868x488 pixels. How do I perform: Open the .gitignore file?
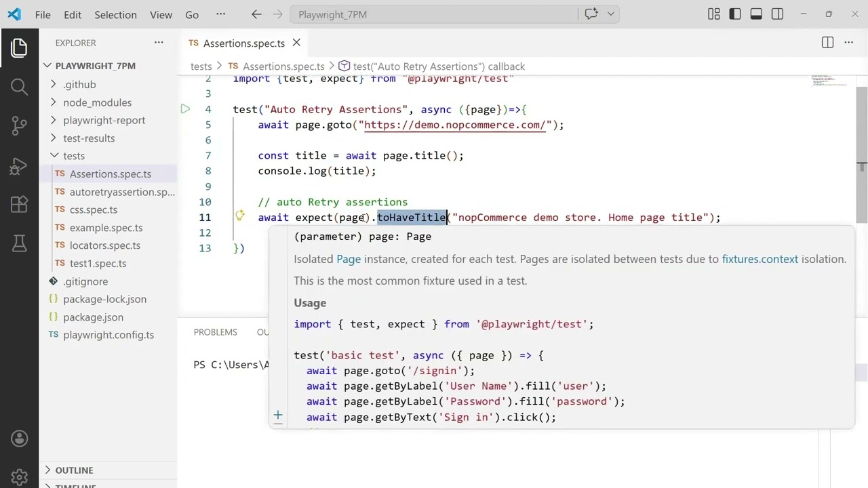(85, 281)
